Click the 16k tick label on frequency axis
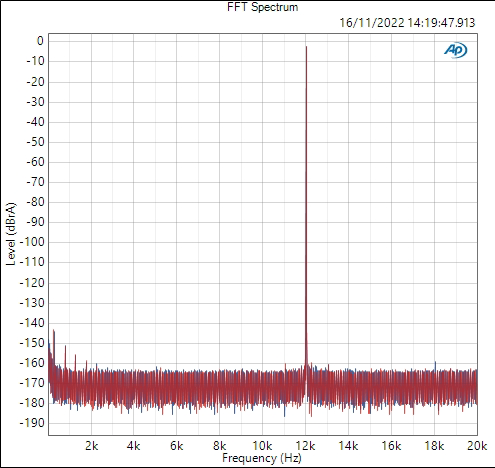 pos(391,446)
